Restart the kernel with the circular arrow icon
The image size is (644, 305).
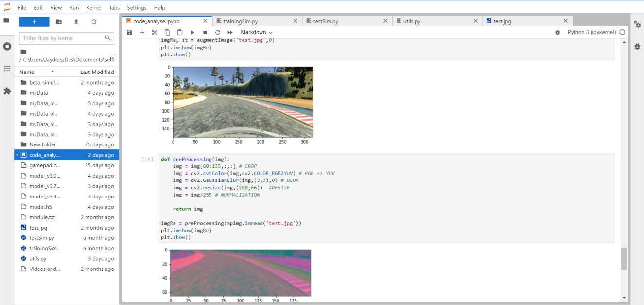pyautogui.click(x=218, y=32)
